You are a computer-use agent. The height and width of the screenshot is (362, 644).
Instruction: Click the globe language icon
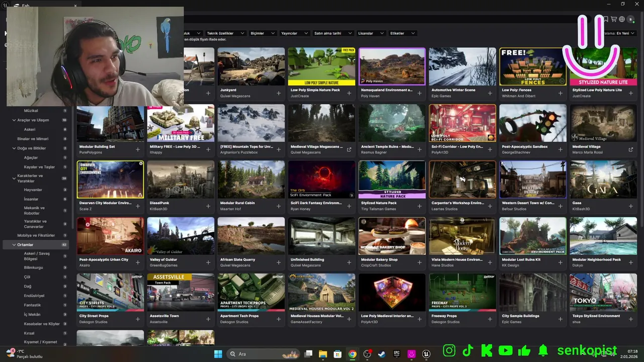pyautogui.click(x=622, y=19)
